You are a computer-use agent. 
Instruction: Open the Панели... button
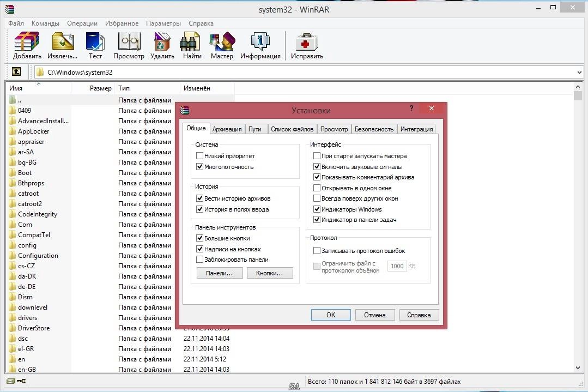coord(220,273)
